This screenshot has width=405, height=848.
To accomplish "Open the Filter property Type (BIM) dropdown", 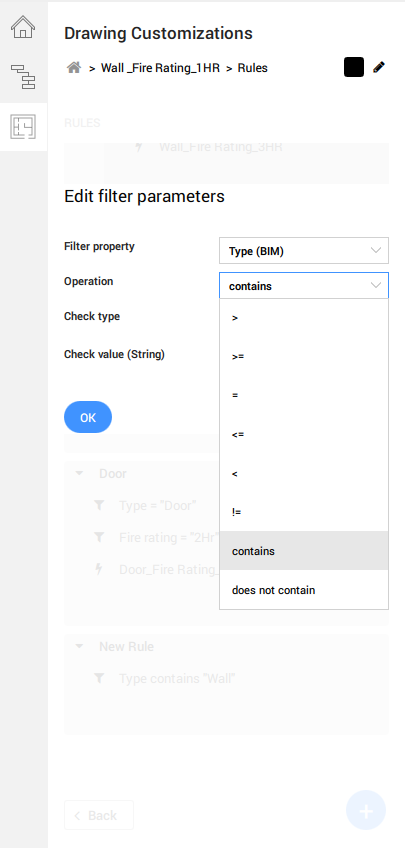I will click(304, 251).
